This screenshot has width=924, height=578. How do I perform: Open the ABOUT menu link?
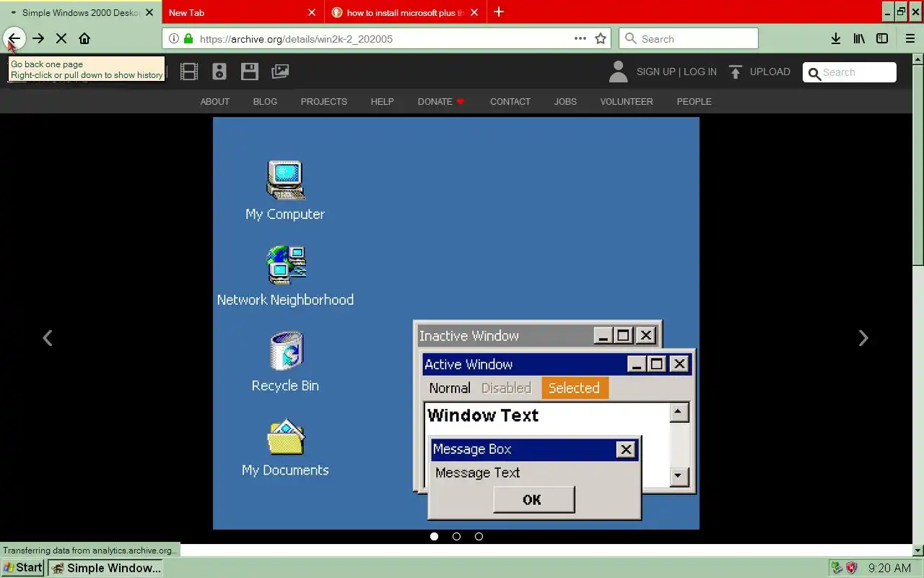pos(215,102)
